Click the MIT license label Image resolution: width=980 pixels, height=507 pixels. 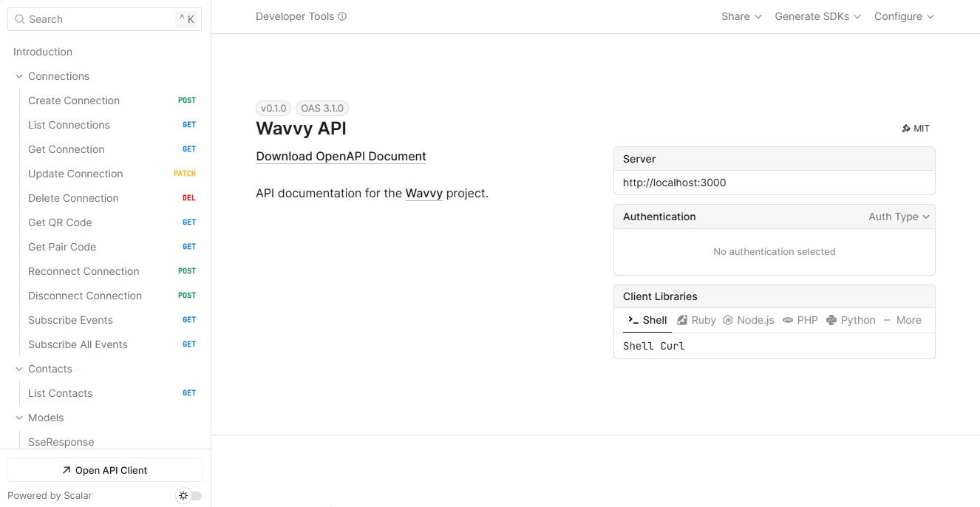pos(922,129)
